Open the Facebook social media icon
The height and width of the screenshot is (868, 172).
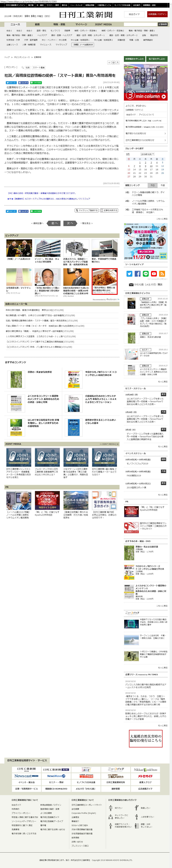[137, 274]
